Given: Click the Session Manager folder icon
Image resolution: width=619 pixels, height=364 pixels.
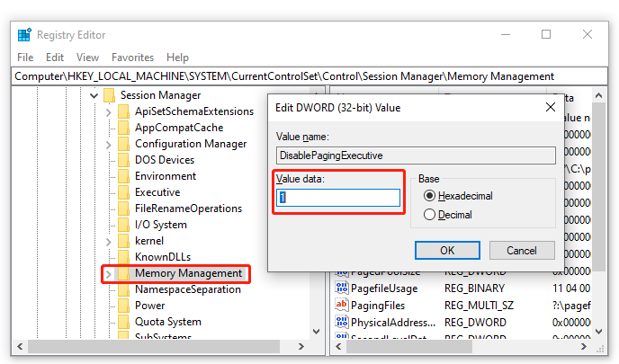Looking at the screenshot, I should (x=109, y=95).
